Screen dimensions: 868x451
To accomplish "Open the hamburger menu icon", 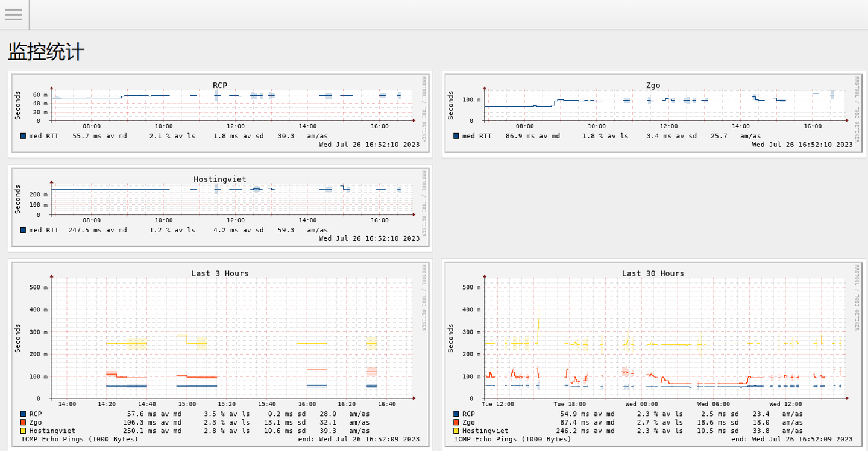I will (14, 14).
